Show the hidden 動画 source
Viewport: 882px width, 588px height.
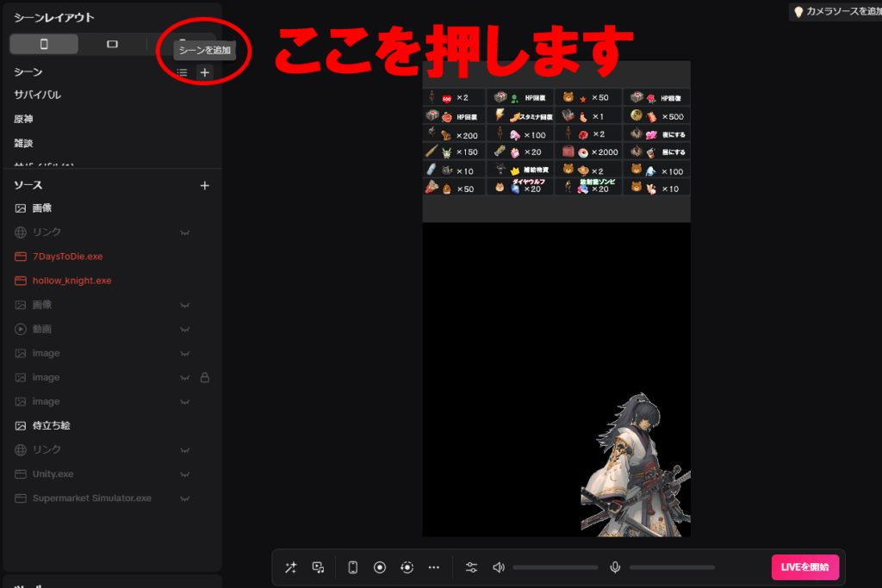pos(184,330)
